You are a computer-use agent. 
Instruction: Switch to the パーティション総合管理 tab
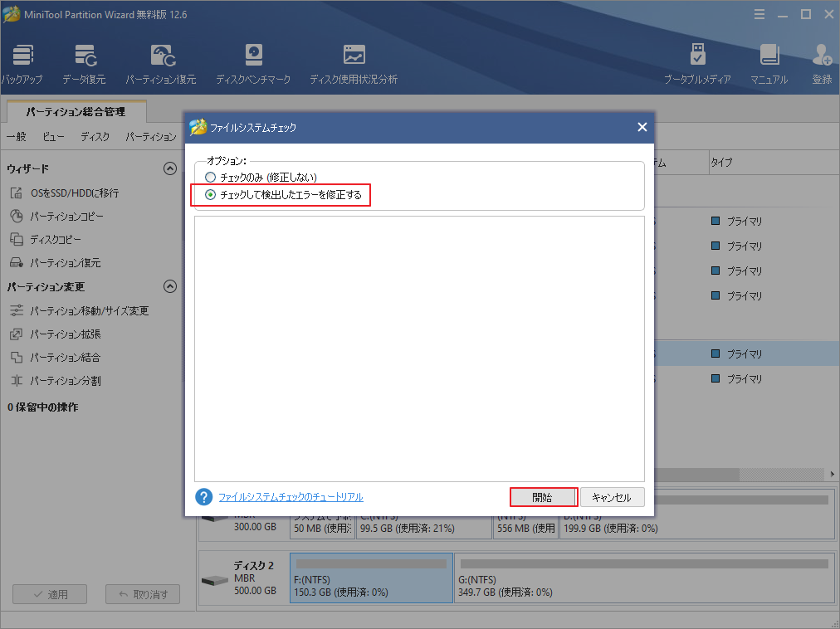pos(76,111)
